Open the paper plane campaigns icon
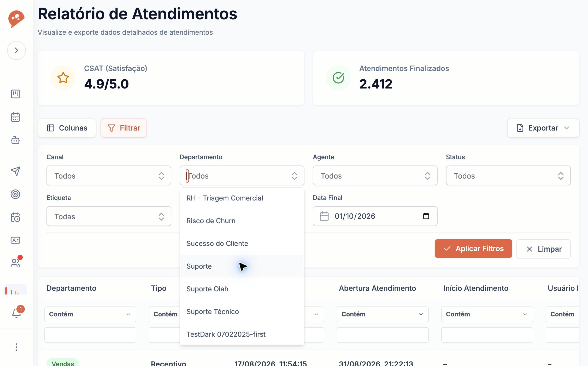This screenshot has height=366, width=588. point(15,171)
